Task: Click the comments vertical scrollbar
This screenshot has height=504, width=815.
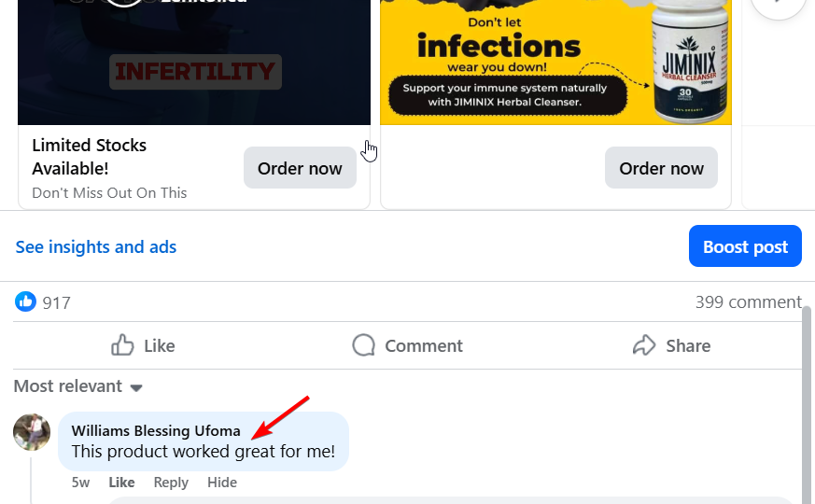Action: click(807, 405)
